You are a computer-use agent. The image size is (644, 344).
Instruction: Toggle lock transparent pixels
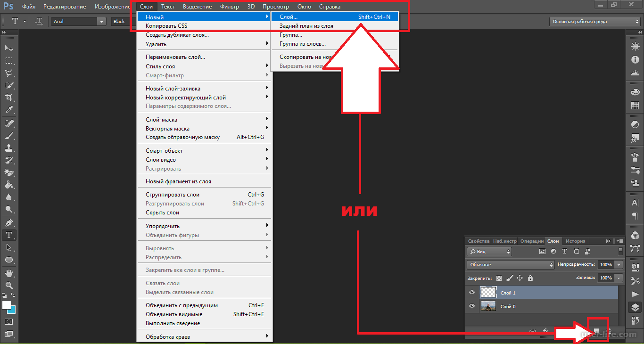pos(499,278)
